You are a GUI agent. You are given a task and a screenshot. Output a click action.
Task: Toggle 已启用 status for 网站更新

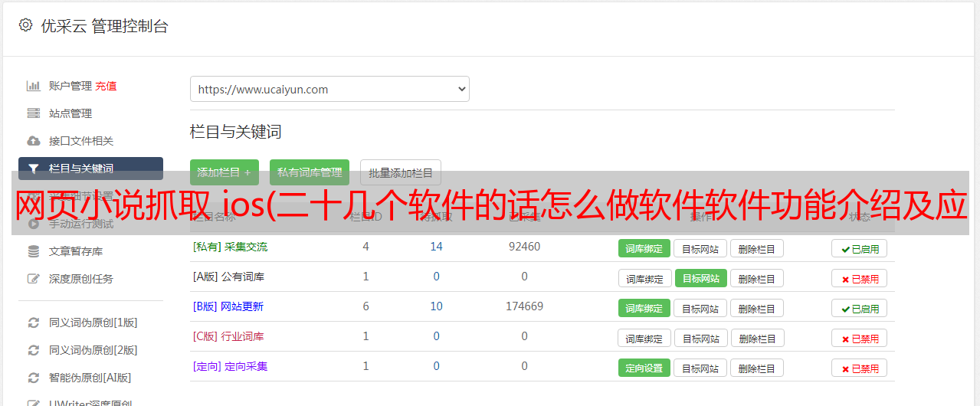[860, 308]
